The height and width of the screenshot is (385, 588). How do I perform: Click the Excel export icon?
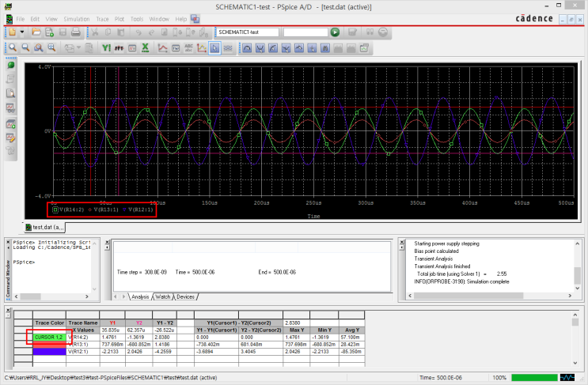(146, 48)
